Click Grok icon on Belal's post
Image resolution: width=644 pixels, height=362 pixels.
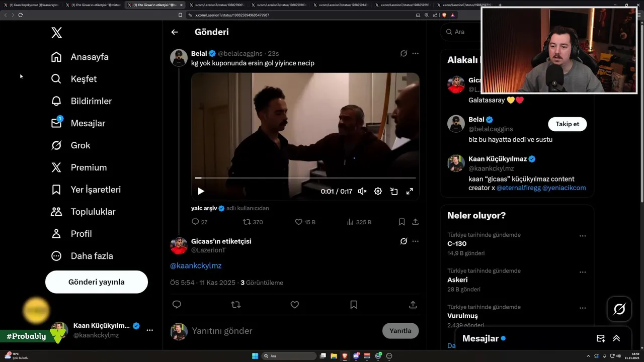click(x=404, y=53)
